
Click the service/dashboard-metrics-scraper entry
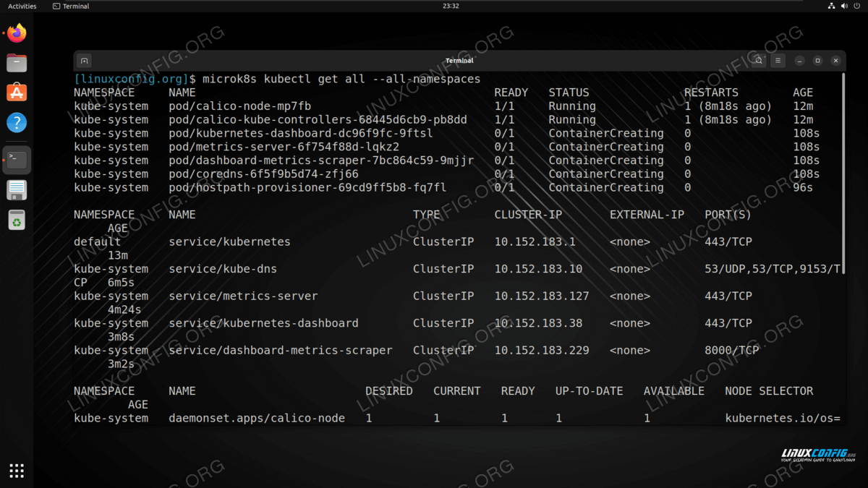[x=281, y=350]
